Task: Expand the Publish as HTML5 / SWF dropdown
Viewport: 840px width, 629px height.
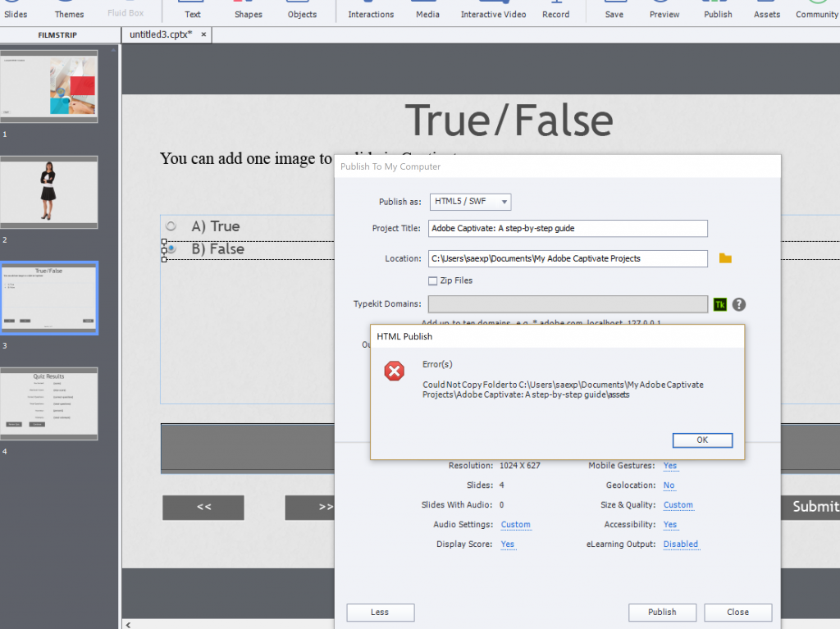Action: (471, 202)
